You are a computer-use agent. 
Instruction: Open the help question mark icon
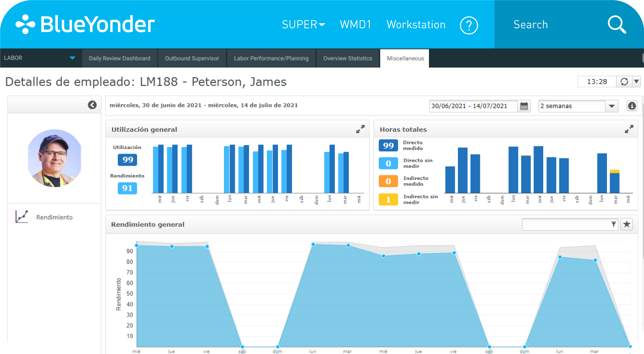(469, 25)
